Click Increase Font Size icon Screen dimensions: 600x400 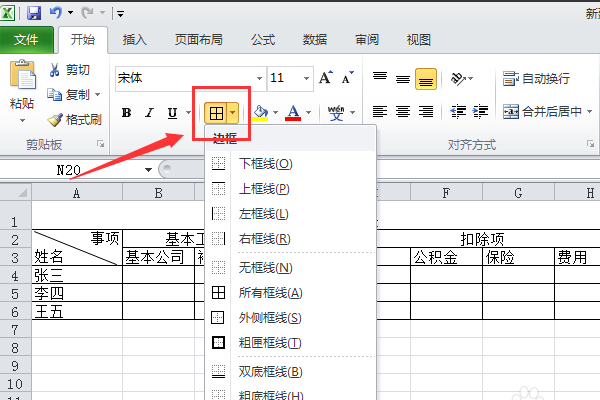tap(326, 78)
